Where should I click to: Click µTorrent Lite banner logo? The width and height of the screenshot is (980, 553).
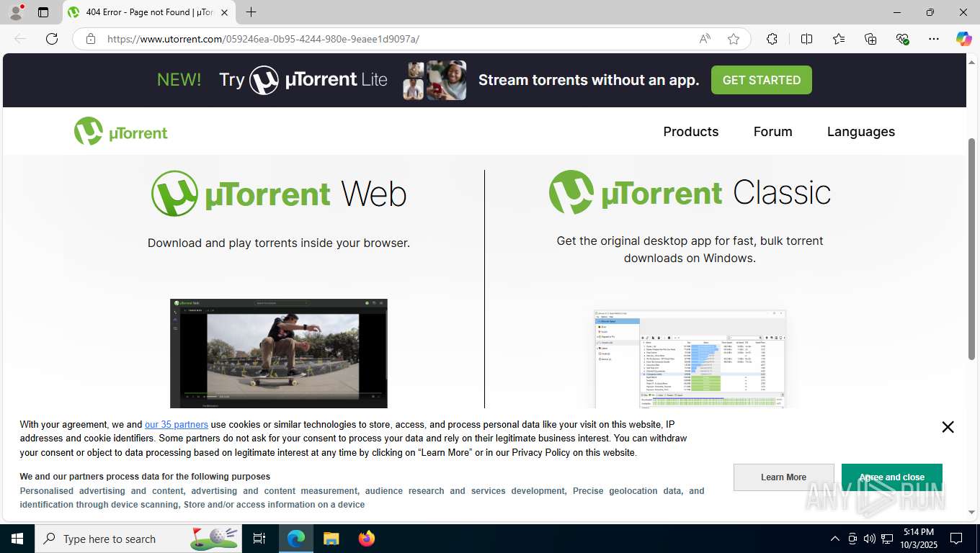(x=318, y=80)
